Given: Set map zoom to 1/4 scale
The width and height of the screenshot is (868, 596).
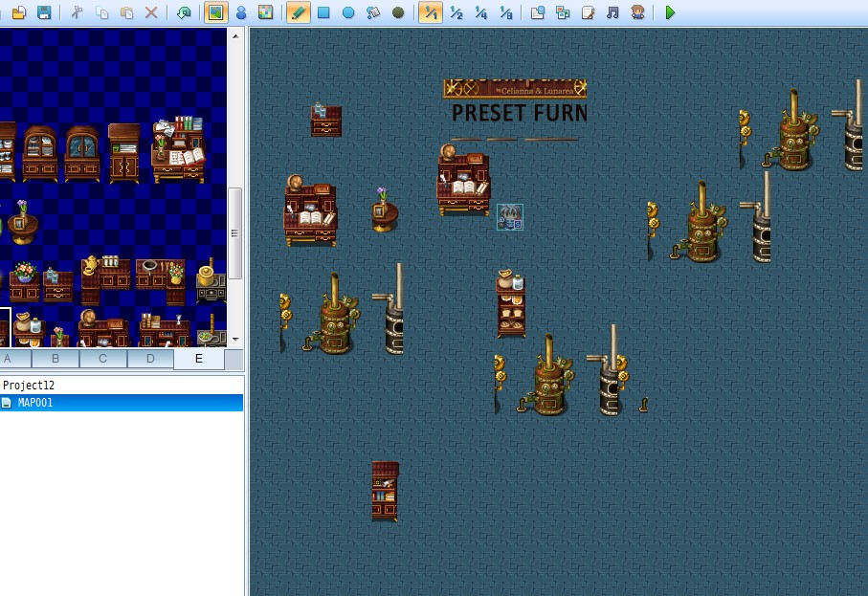Looking at the screenshot, I should tap(481, 12).
